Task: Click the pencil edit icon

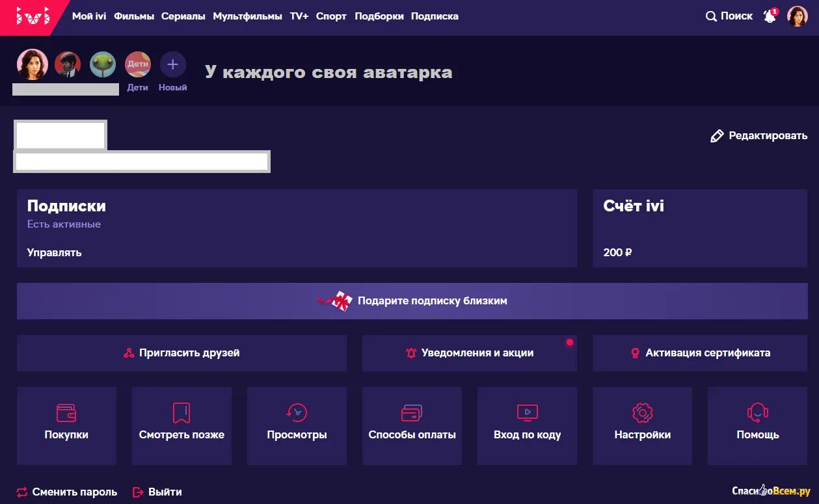Action: tap(717, 136)
